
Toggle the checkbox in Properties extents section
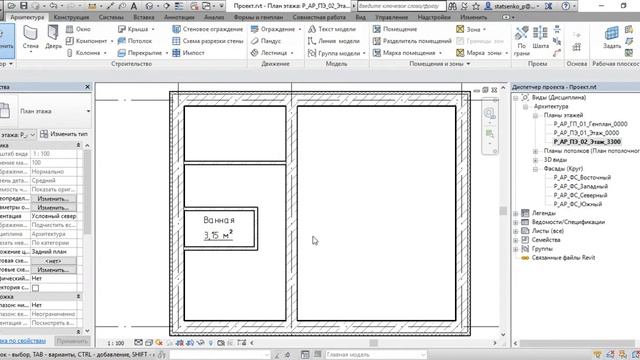(x=36, y=288)
